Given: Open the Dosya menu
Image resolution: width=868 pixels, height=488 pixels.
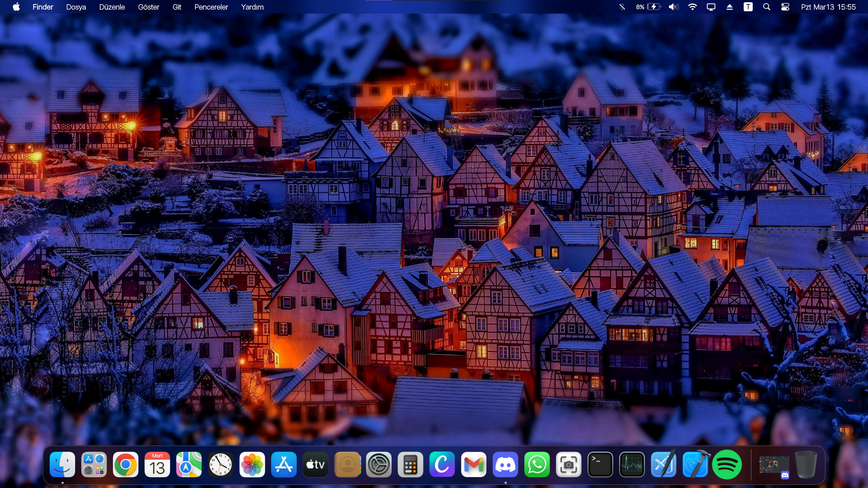Looking at the screenshot, I should pyautogui.click(x=76, y=7).
